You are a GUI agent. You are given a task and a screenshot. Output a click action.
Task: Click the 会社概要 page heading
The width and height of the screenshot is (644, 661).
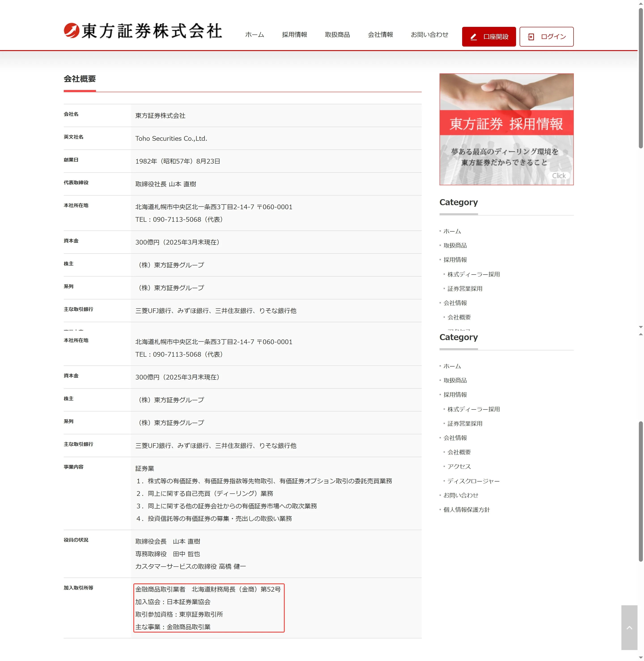(80, 79)
